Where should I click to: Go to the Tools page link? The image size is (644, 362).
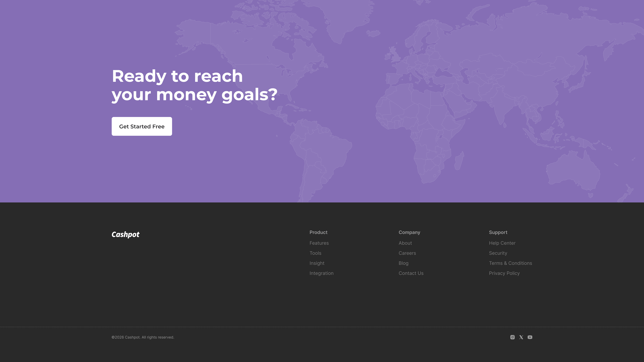click(315, 253)
